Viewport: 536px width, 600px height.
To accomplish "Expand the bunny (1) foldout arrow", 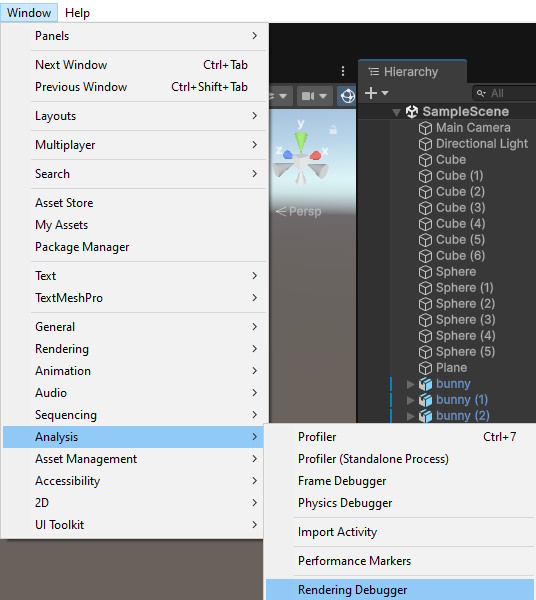I will [410, 400].
